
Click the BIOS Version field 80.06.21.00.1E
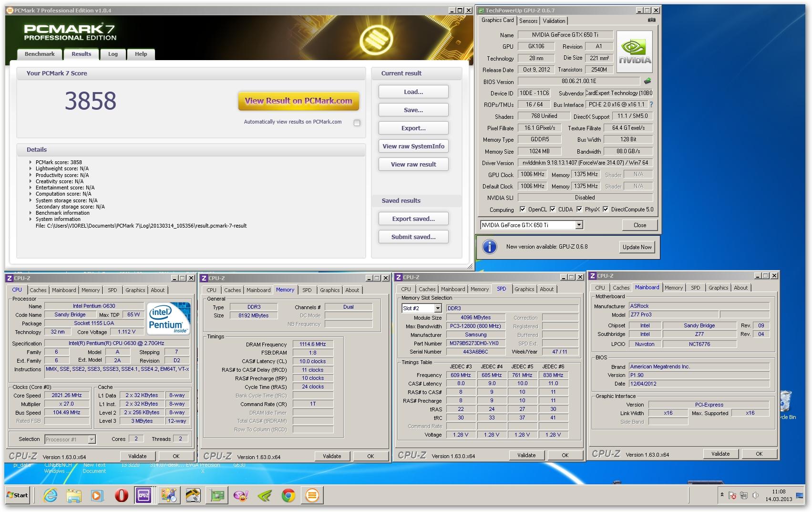tap(579, 81)
